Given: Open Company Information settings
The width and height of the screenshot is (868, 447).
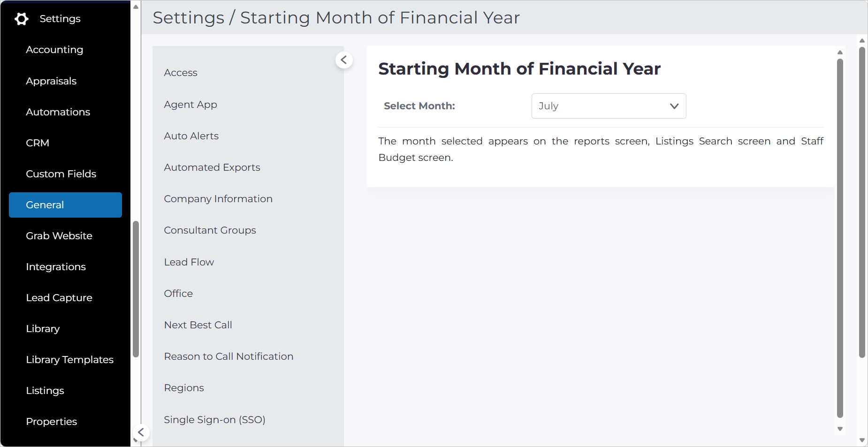Looking at the screenshot, I should (218, 199).
